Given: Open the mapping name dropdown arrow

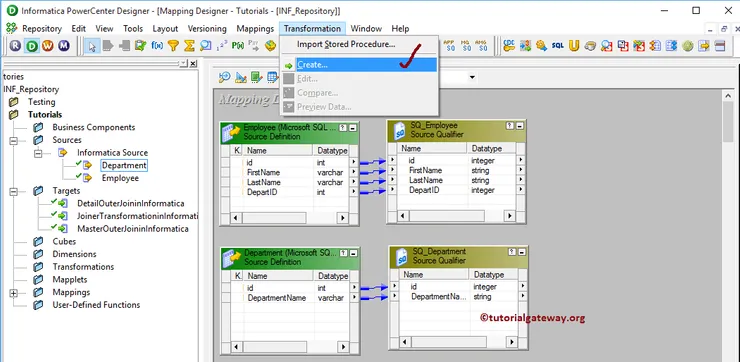Looking at the screenshot, I should point(471,77).
